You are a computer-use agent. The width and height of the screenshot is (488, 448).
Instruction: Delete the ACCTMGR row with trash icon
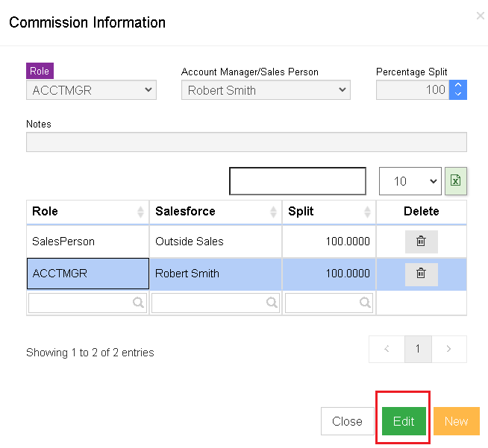(x=421, y=274)
